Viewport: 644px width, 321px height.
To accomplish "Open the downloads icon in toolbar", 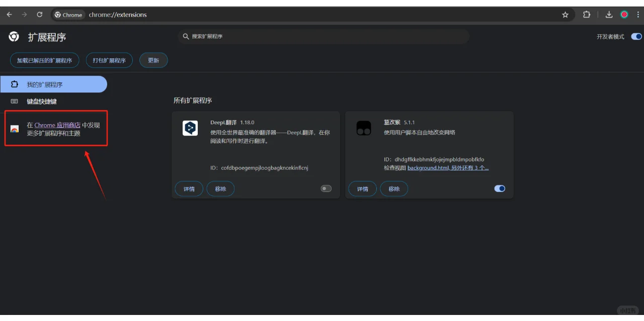I will [609, 15].
